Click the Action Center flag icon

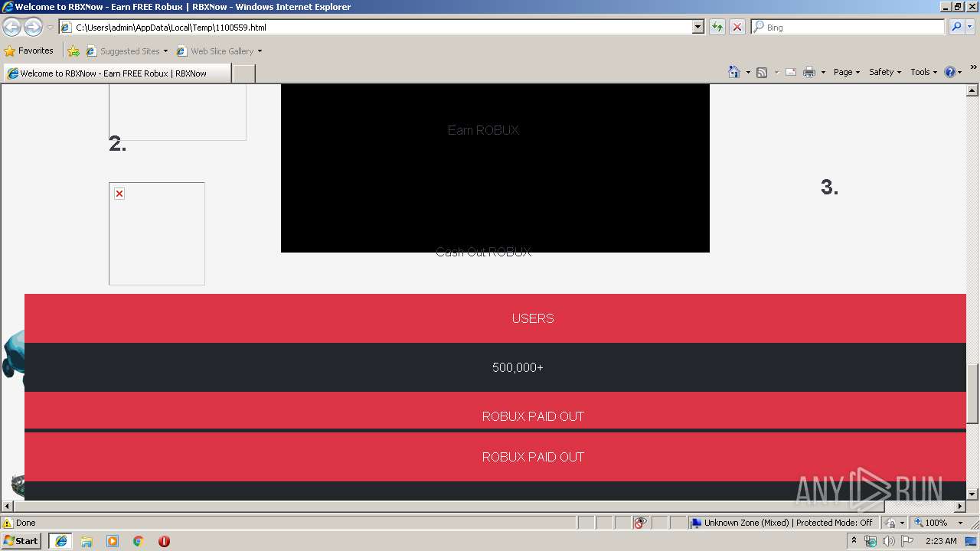(906, 541)
